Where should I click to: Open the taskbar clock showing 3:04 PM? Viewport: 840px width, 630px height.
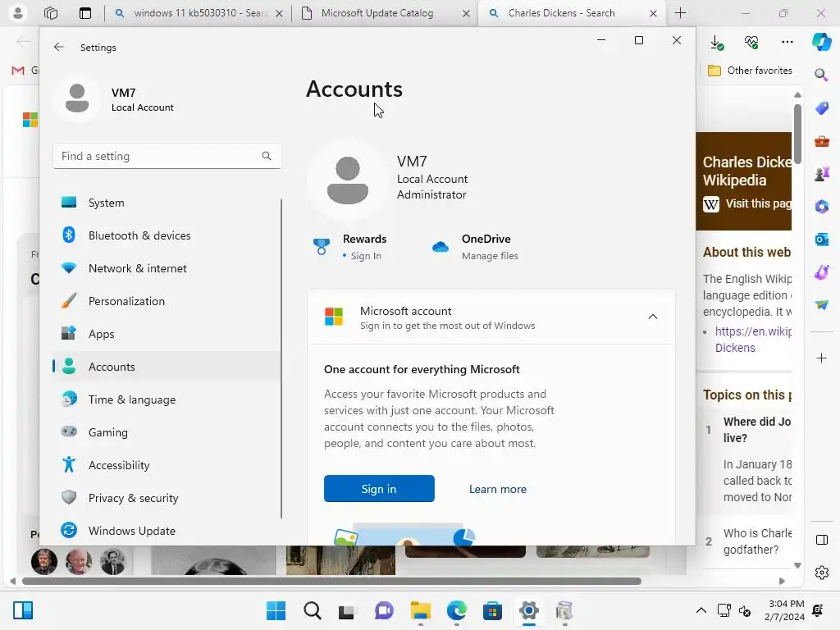[785, 610]
